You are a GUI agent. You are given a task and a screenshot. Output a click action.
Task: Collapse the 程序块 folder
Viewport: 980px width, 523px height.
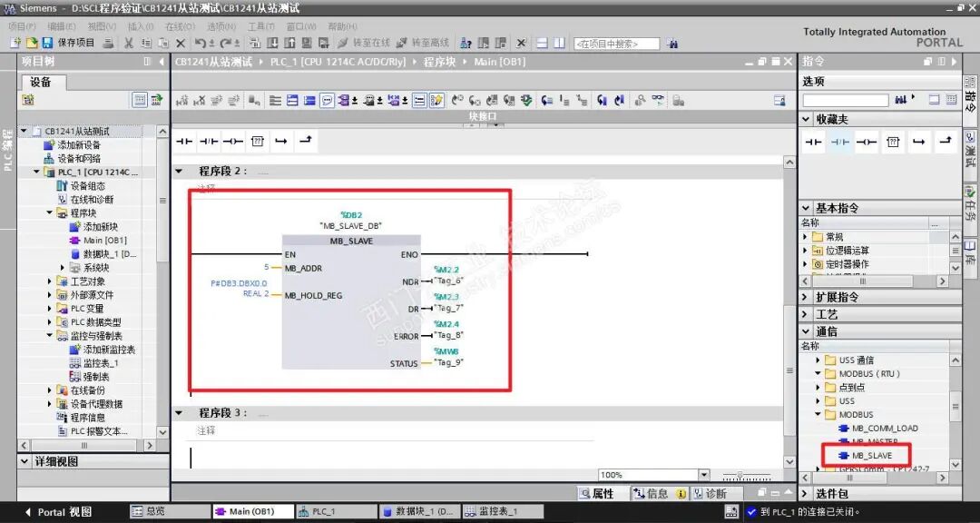(49, 212)
